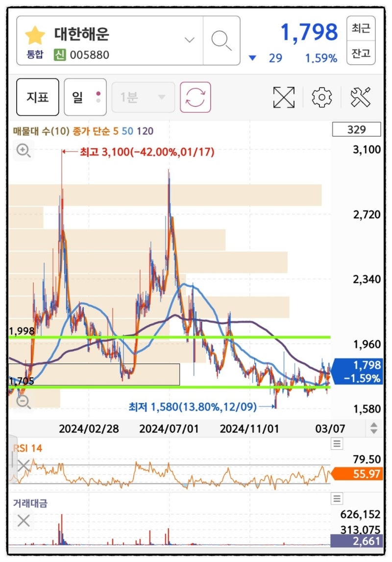Viewport: 392px width, 562px height.
Task: Open the 지표 indicators button
Action: (38, 97)
